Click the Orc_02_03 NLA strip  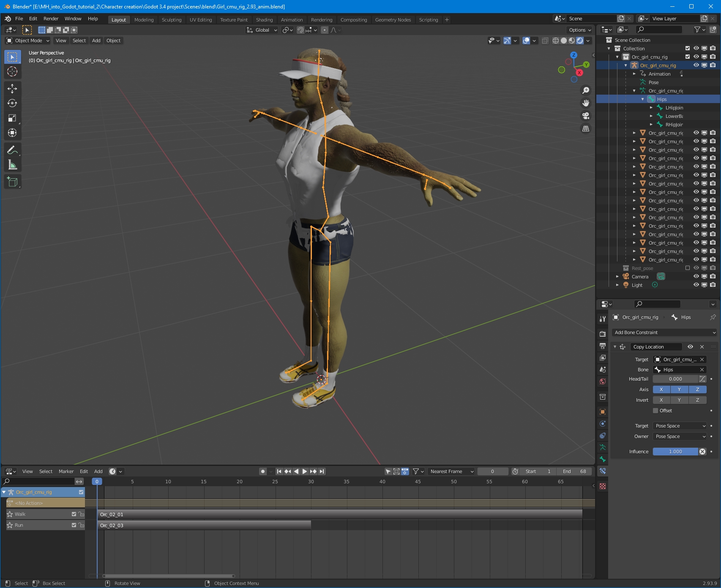pyautogui.click(x=204, y=525)
